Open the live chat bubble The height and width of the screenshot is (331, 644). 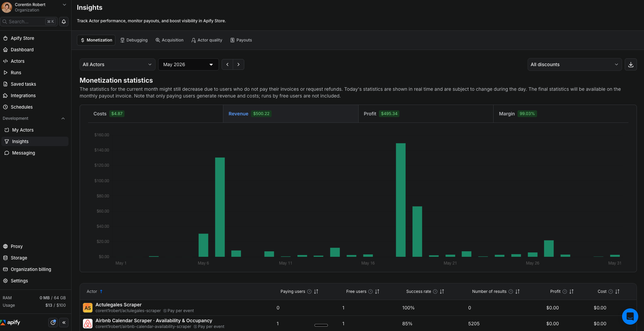[630, 316]
